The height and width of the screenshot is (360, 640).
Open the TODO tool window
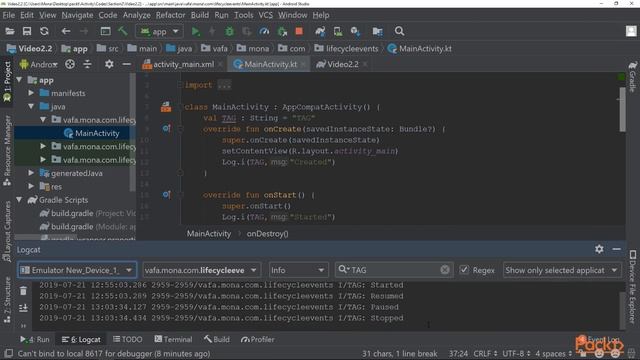(x=128, y=340)
